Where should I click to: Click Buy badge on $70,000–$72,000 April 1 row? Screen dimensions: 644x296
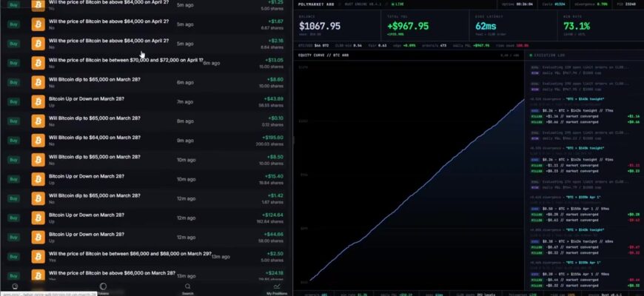click(13, 63)
